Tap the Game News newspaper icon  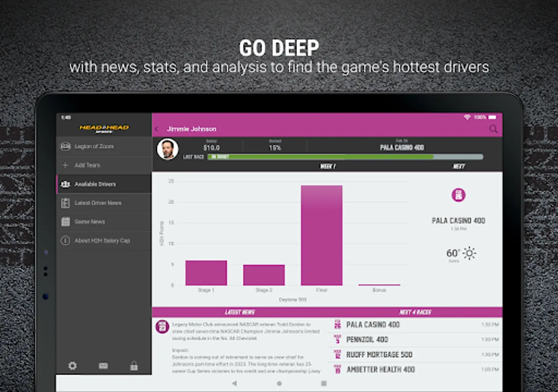[x=65, y=222]
